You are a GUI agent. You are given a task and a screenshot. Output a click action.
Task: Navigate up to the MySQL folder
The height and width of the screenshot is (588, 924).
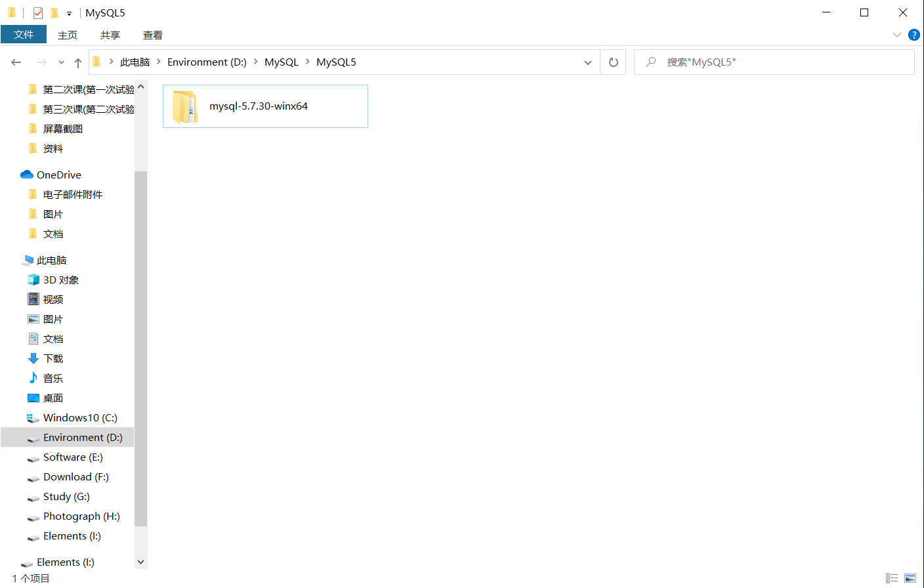coord(77,62)
